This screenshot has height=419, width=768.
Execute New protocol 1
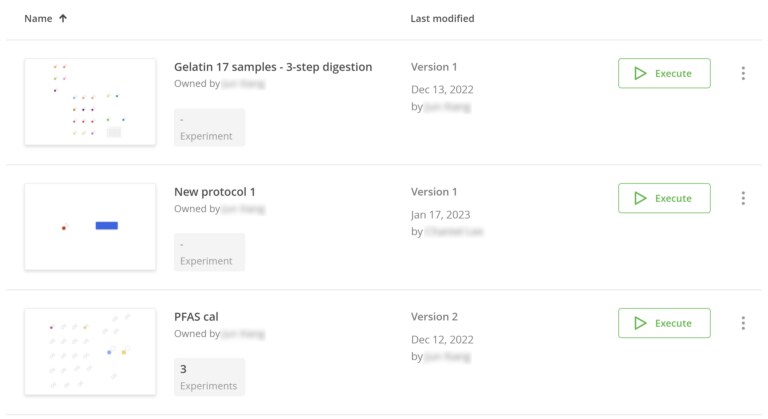[664, 198]
